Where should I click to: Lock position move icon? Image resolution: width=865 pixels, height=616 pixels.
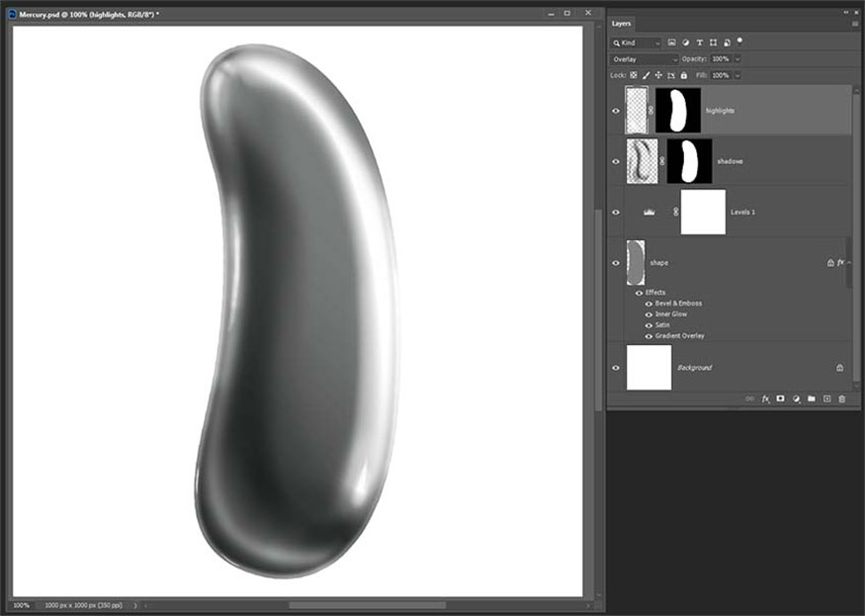[x=658, y=75]
